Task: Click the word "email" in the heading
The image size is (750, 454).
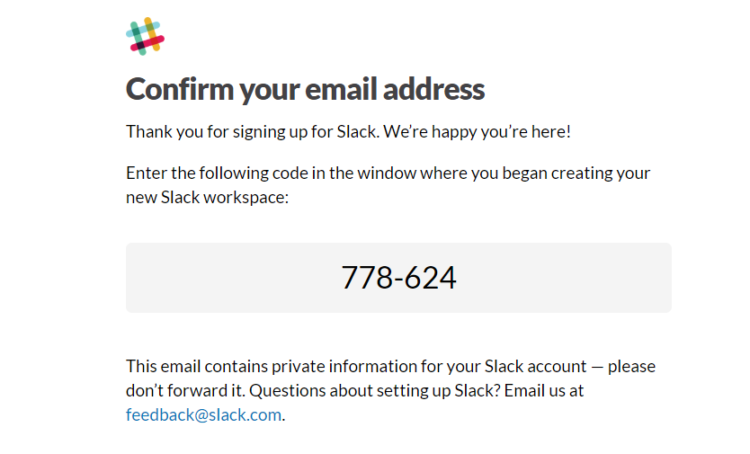Action: [342, 89]
